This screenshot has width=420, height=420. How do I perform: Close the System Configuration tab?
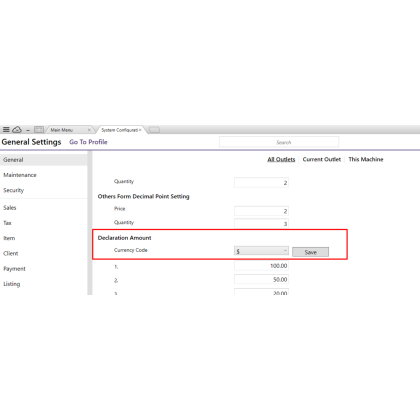click(140, 130)
